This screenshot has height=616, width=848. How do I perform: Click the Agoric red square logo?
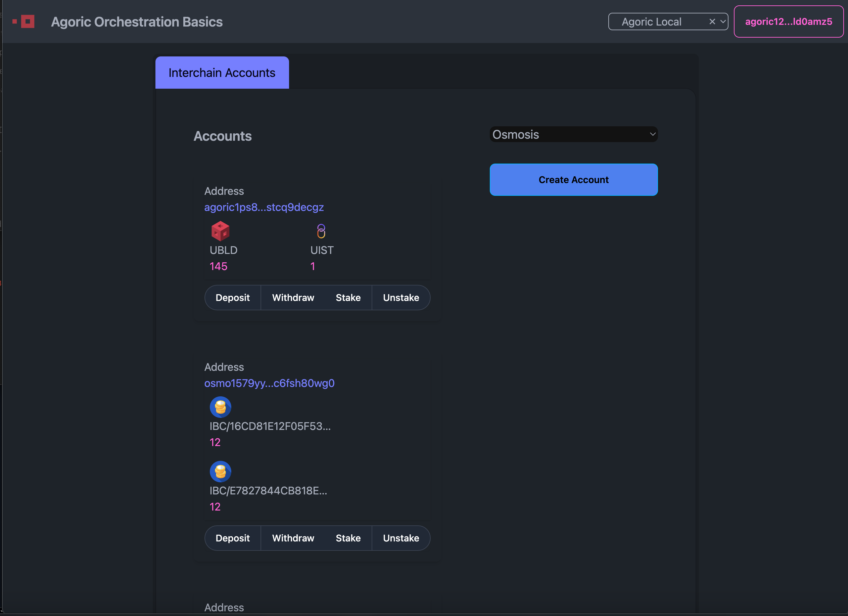click(27, 22)
